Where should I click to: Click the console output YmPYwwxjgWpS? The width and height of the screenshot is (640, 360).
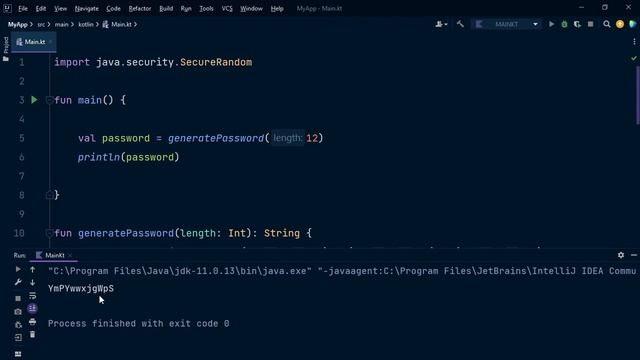click(x=81, y=288)
